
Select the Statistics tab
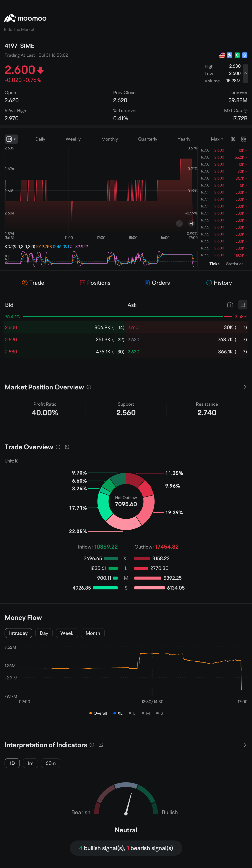(235, 264)
